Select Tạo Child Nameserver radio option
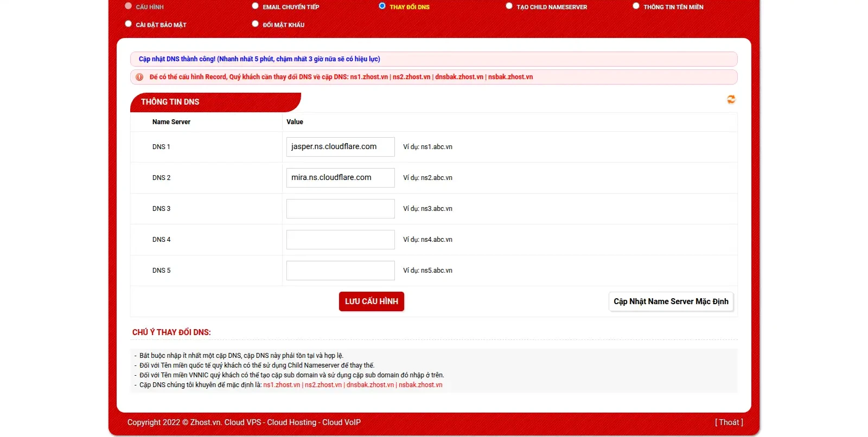The width and height of the screenshot is (868, 437). click(x=509, y=6)
